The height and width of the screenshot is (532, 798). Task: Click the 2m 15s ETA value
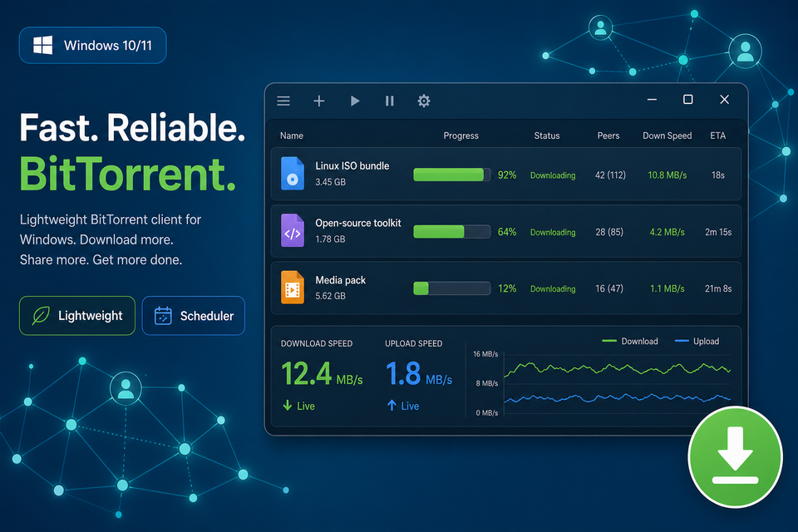pos(718,232)
